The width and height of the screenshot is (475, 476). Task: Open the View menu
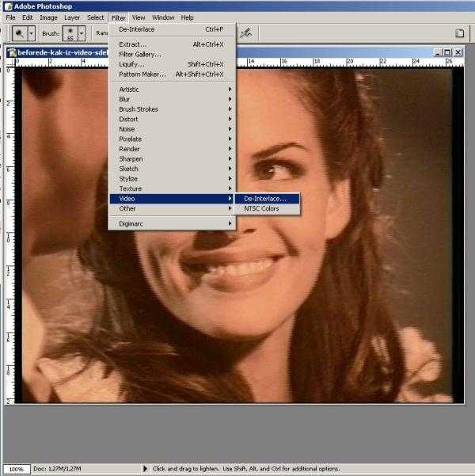click(x=139, y=17)
